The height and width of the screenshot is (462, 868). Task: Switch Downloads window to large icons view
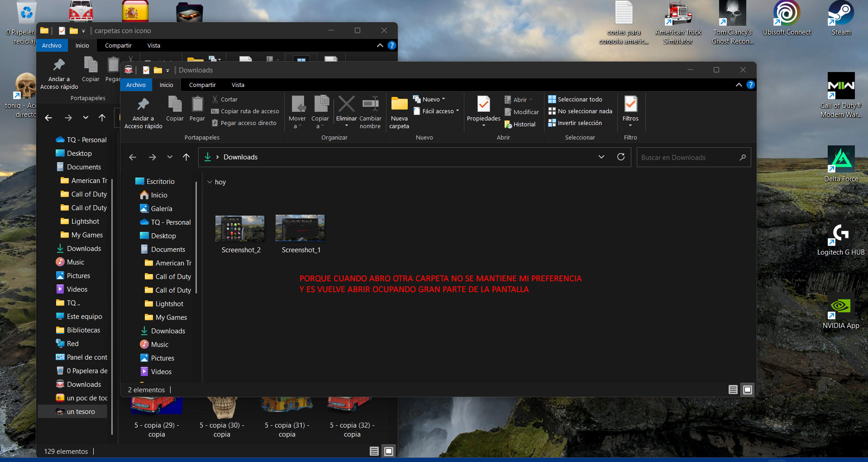(748, 390)
